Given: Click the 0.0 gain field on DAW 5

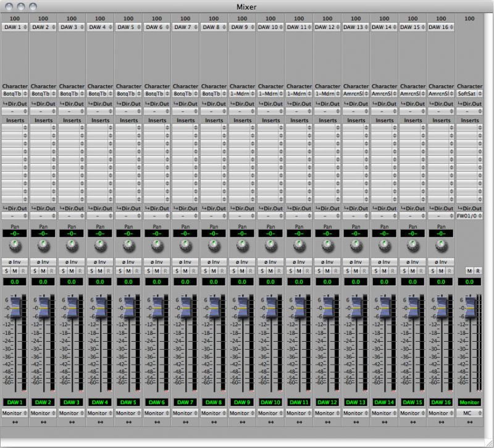Looking at the screenshot, I should 128,282.
